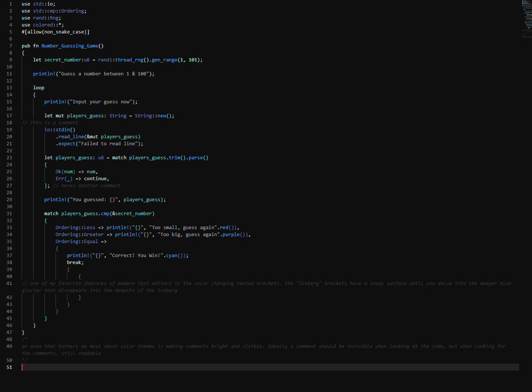The height and width of the screenshot is (392, 532).
Task: Click the players_guess String declaration
Action: (x=85, y=115)
